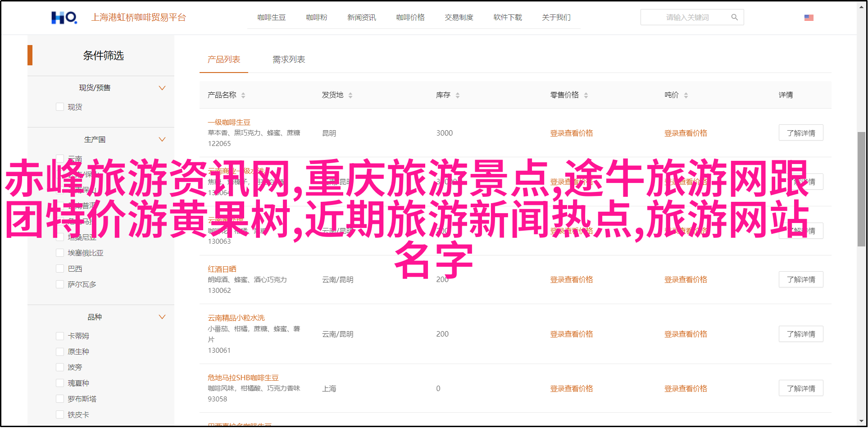Check the 波旁 variety checkbox

[60, 367]
